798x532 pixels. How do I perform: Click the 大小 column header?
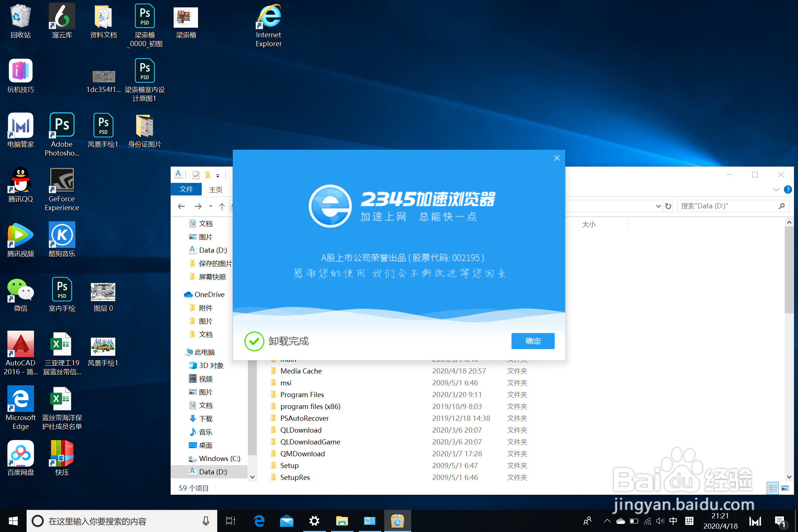[x=603, y=224]
